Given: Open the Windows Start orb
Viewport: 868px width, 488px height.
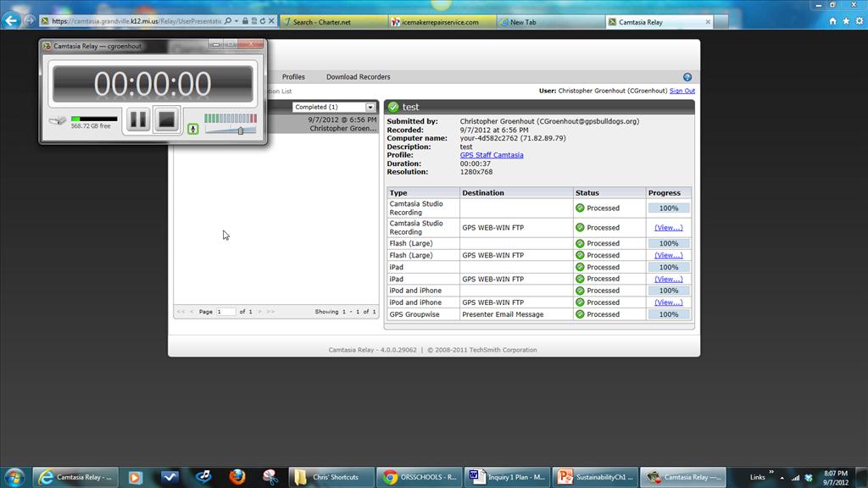Looking at the screenshot, I should point(15,477).
